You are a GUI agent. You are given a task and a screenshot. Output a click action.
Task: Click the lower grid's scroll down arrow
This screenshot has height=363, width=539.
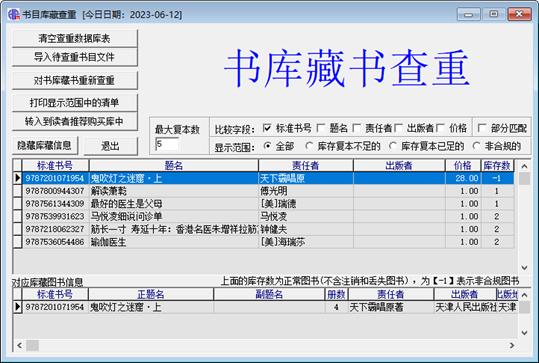point(524,332)
